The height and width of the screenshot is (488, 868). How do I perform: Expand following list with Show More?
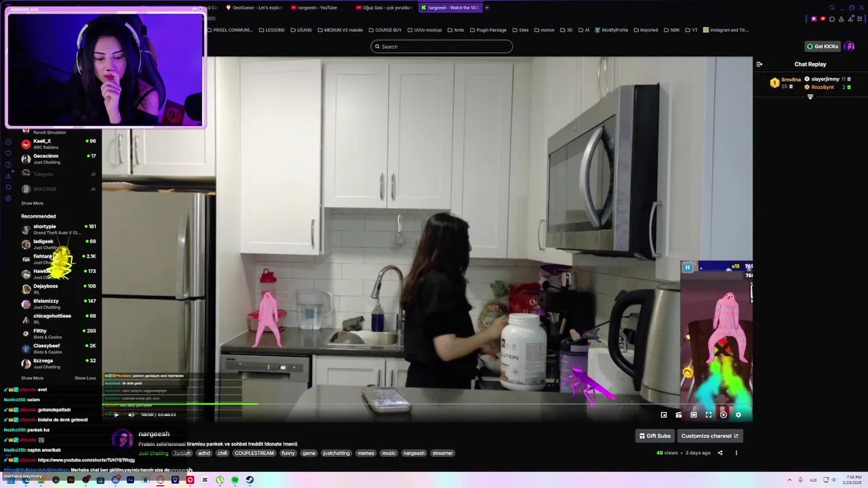point(32,203)
